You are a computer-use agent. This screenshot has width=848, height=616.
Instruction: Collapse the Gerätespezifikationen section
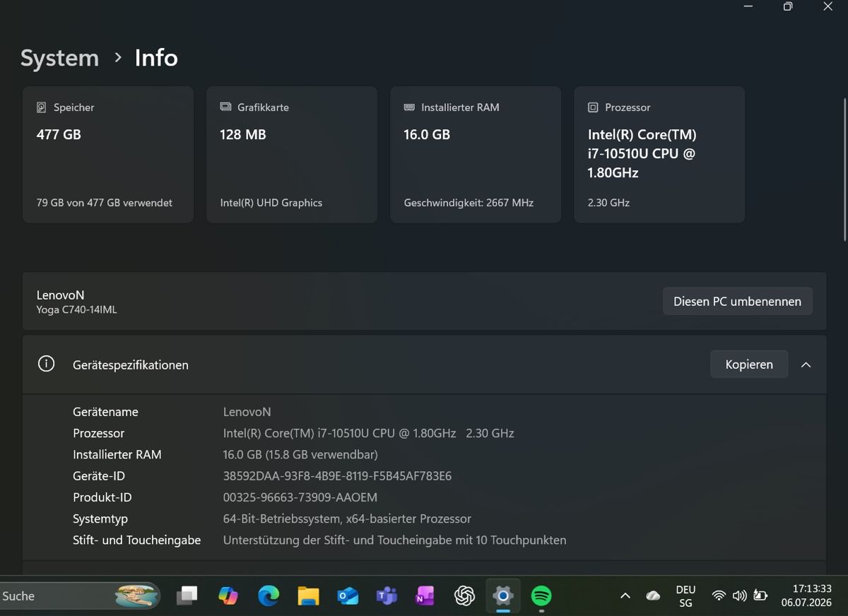806,365
